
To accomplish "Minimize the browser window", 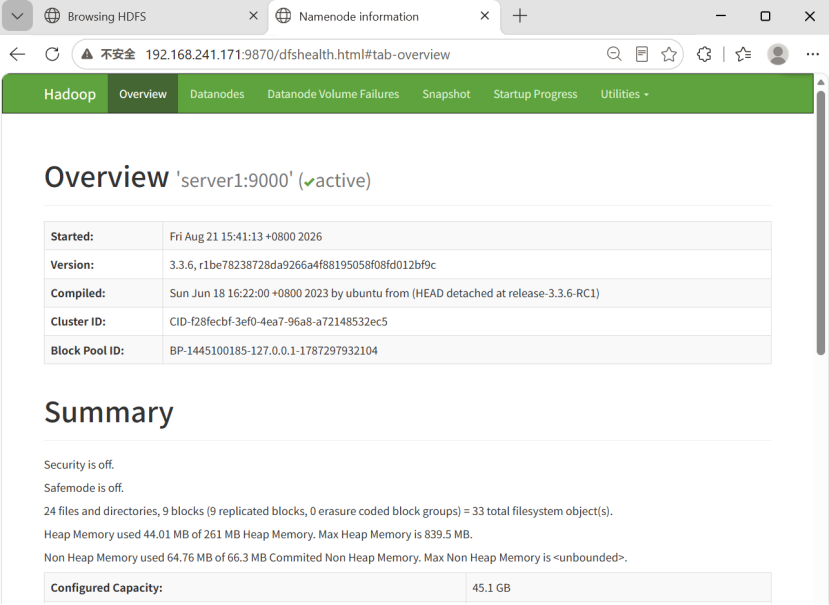I will coord(721,16).
